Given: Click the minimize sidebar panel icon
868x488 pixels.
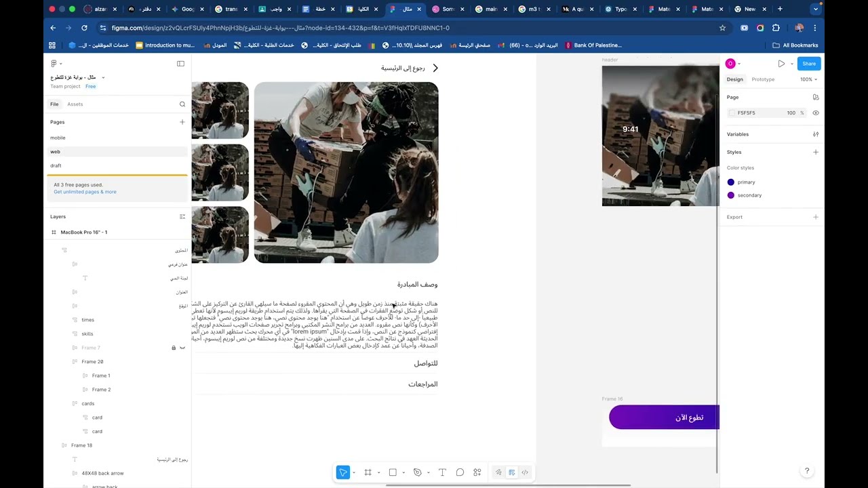Looking at the screenshot, I should (180, 64).
